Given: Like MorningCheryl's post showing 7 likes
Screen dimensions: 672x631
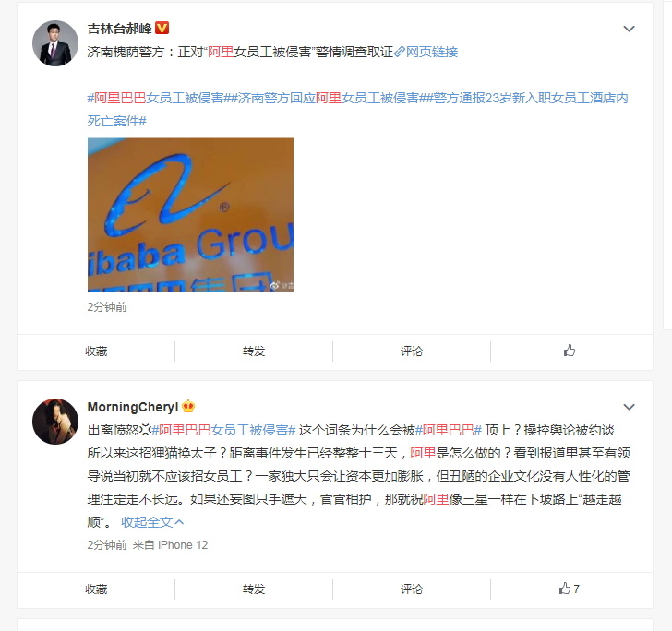Looking at the screenshot, I should tap(569, 589).
